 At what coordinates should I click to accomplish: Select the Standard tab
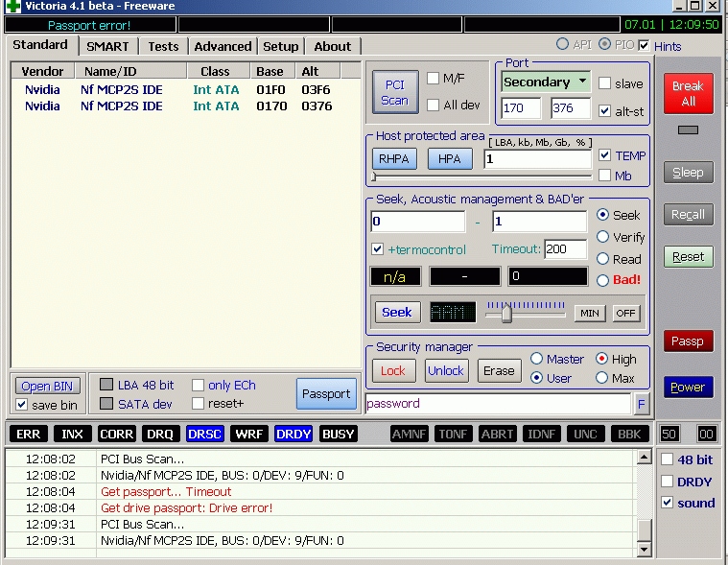pyautogui.click(x=40, y=45)
